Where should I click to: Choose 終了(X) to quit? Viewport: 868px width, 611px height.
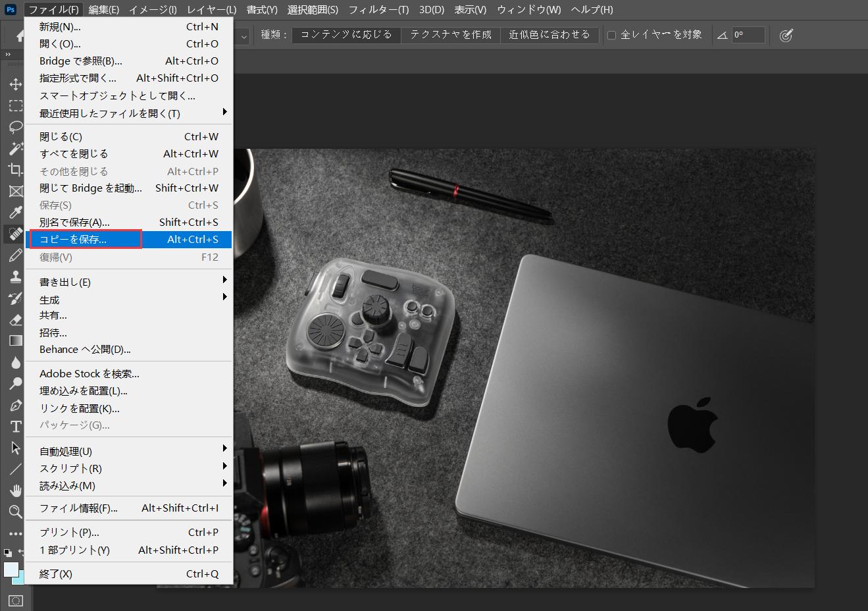pyautogui.click(x=129, y=574)
